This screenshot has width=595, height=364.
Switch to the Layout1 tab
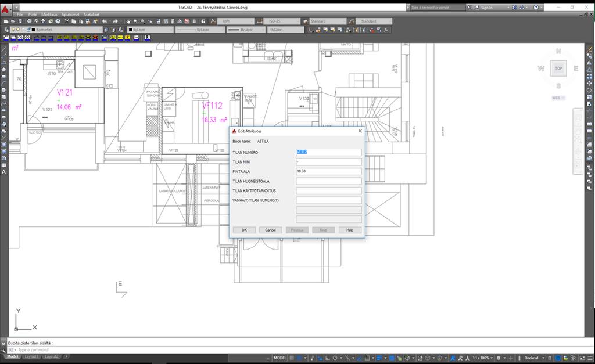pos(31,357)
